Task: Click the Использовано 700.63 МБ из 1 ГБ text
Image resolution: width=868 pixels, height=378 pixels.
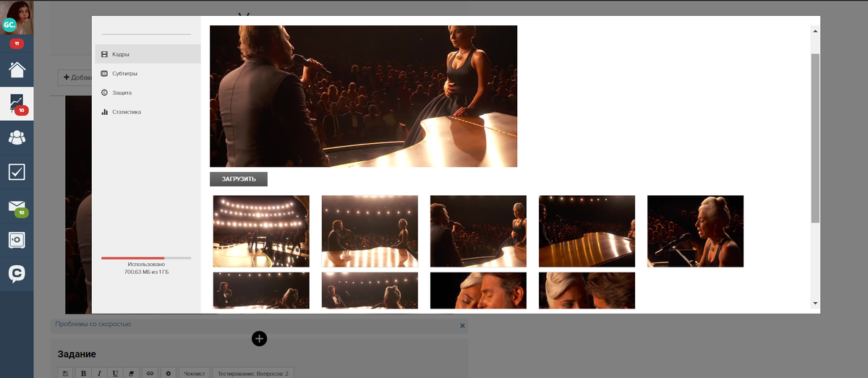Action: (x=146, y=268)
